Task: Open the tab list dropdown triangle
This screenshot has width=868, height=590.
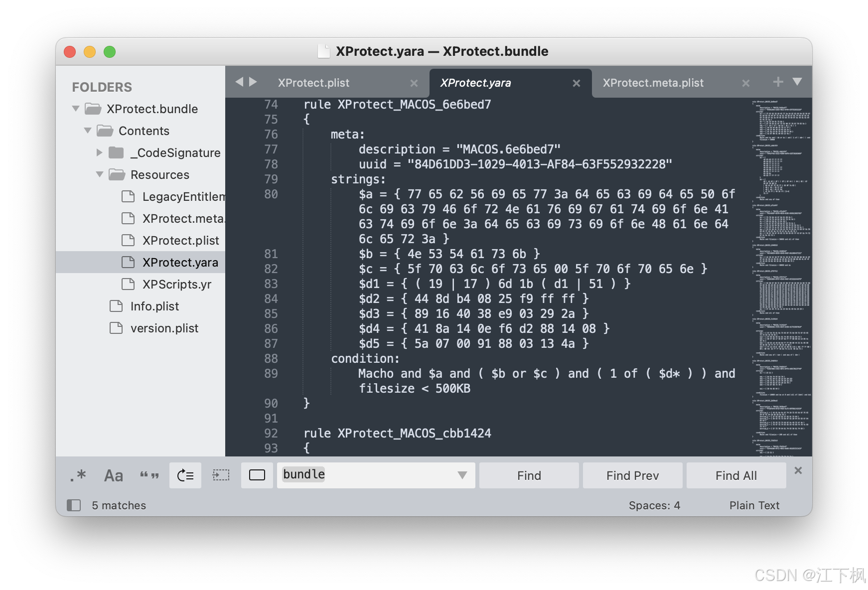Action: point(797,82)
